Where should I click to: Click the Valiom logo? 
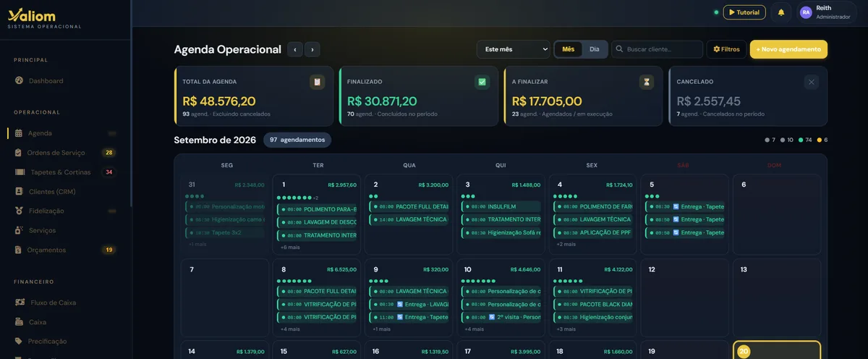(31, 14)
